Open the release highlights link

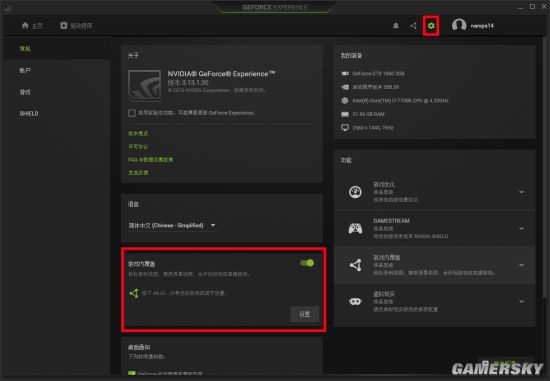[x=138, y=133]
